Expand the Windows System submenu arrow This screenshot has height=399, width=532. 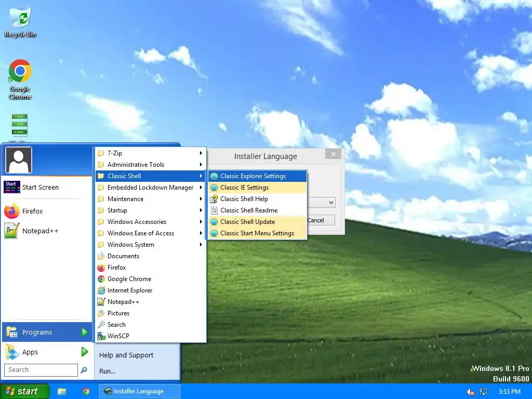pyautogui.click(x=201, y=245)
